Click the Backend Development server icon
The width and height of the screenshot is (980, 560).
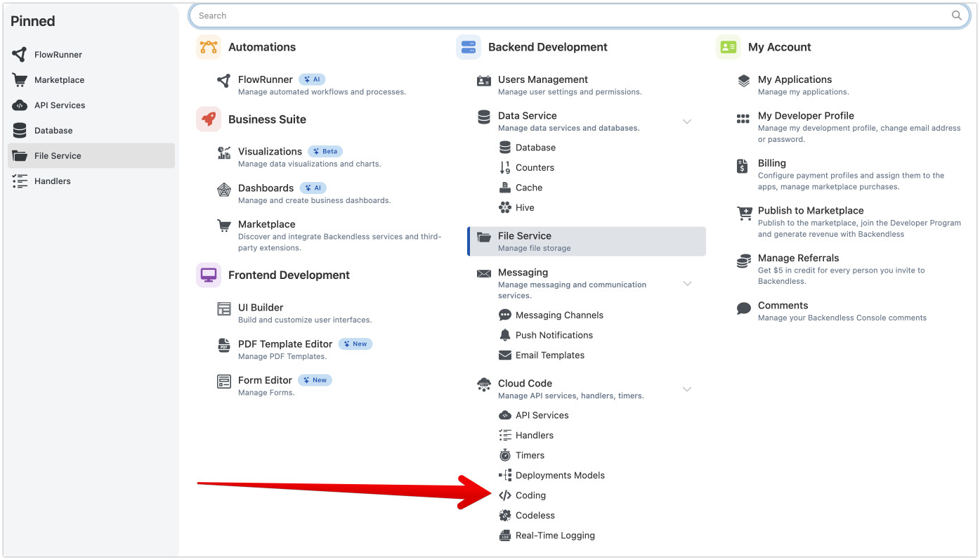(x=469, y=47)
